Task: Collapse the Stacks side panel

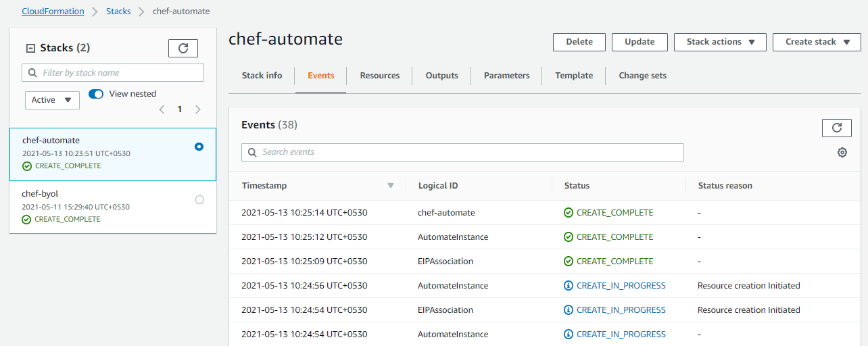Action: point(30,48)
